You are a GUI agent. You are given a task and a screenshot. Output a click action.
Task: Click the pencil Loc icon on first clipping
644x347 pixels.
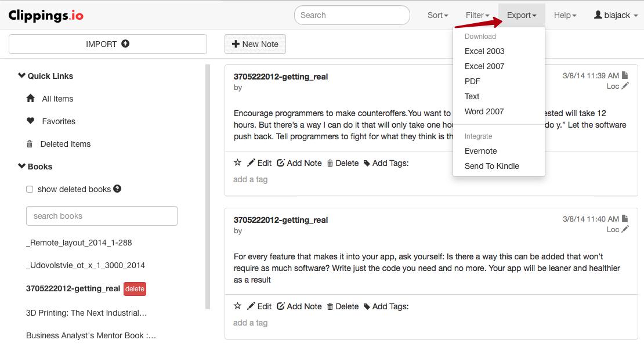[625, 86]
